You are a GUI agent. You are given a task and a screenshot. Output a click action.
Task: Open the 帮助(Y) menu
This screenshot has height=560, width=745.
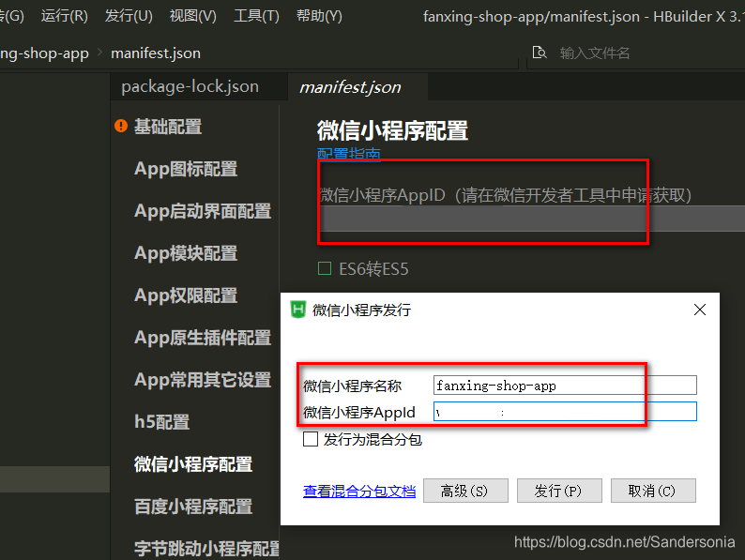319,16
